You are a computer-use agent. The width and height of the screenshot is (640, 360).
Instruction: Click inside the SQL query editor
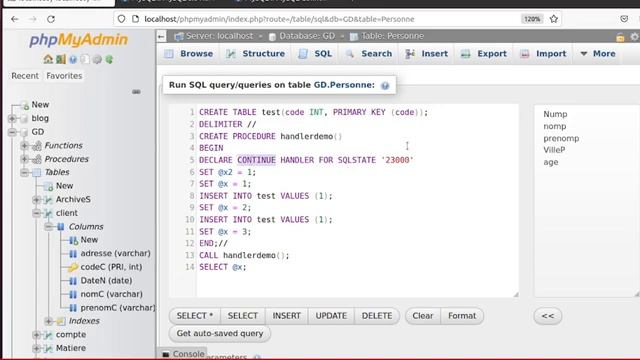344,201
